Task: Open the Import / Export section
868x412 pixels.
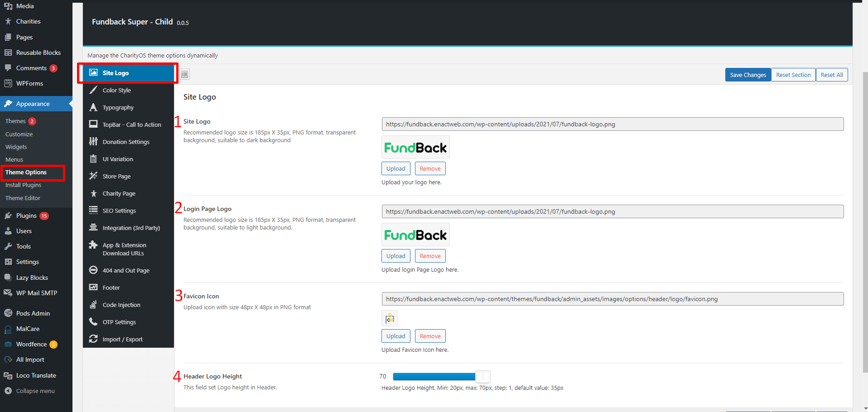Action: coord(122,339)
